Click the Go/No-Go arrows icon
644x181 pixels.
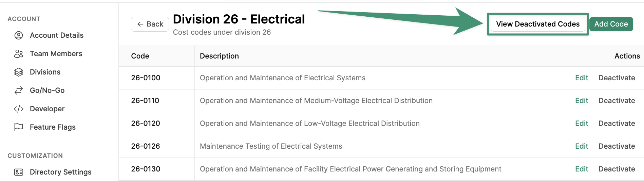(19, 90)
